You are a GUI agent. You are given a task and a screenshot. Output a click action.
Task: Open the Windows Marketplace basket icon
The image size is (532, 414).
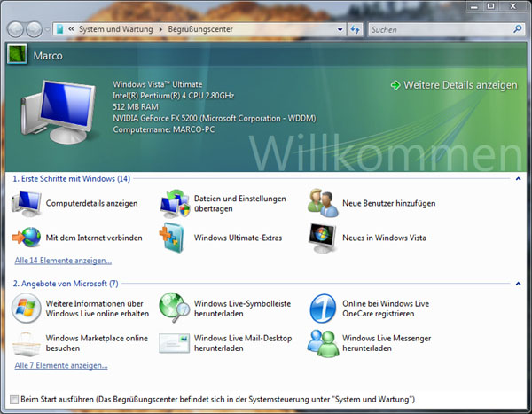(26, 344)
